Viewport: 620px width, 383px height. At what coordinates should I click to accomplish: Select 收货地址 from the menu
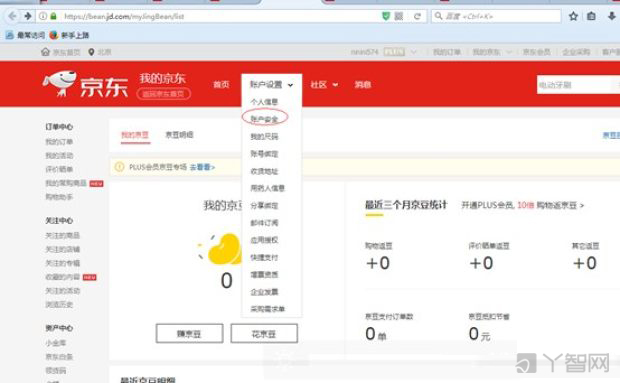pos(264,171)
